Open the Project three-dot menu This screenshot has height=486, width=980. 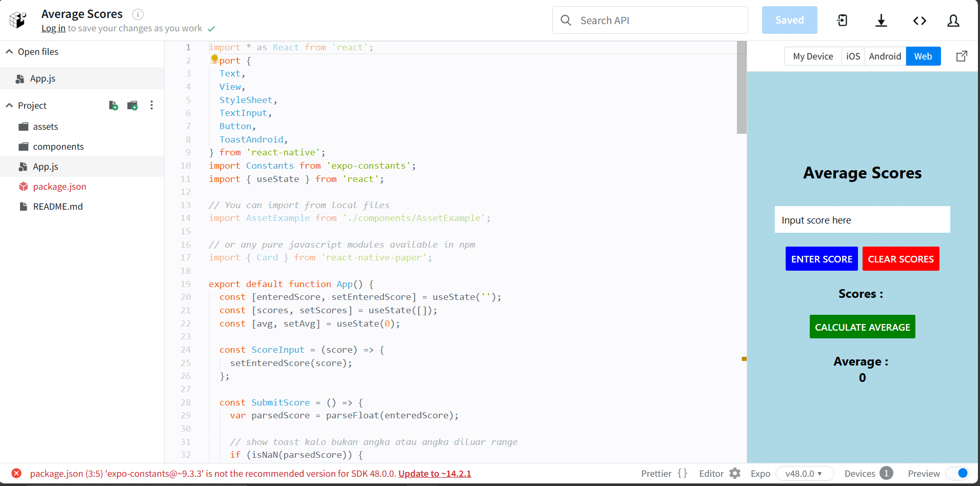(x=151, y=105)
